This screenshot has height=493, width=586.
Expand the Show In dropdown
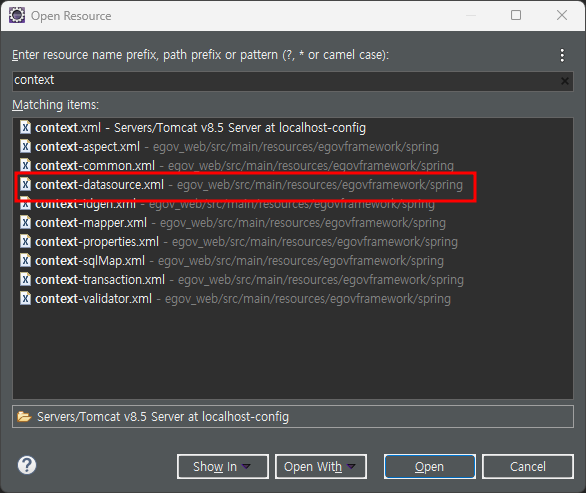click(x=223, y=466)
